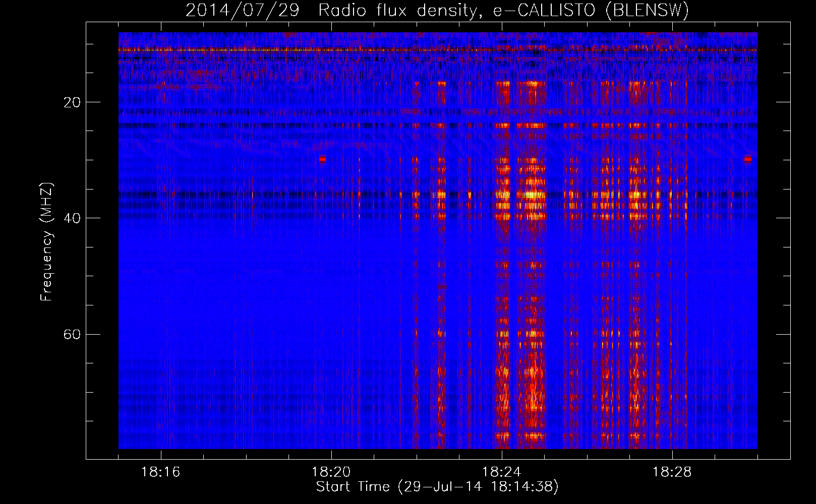Click the "Start Time (29-Jul-14 18:14:38)" label
Screen dimensions: 816x504
tap(437, 487)
